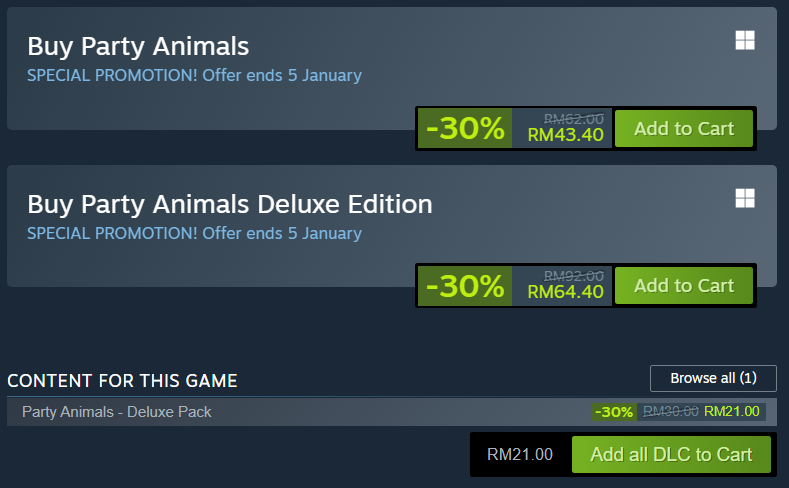This screenshot has width=789, height=488.
Task: Click the RM64.40 discounted price
Action: coord(565,293)
